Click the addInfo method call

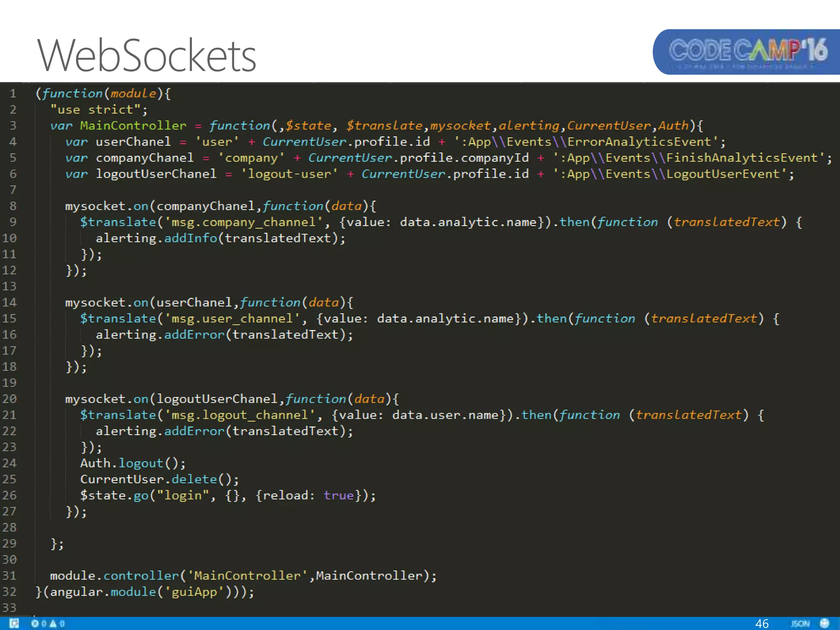(x=190, y=238)
